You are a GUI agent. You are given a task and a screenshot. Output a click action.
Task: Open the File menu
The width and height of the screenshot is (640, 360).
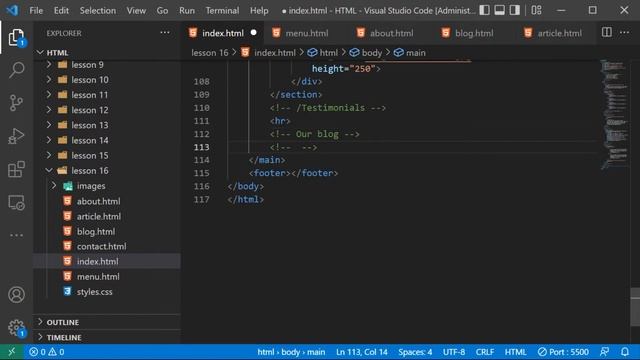pos(36,10)
